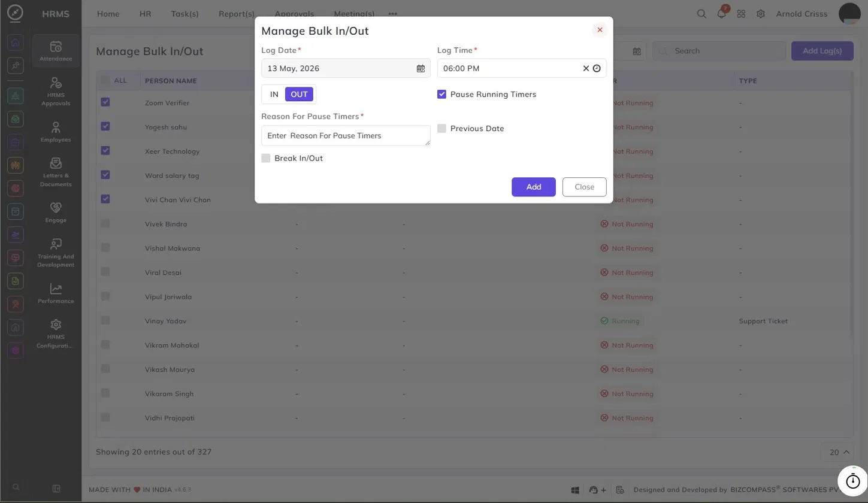Uncheck the Yogesh sahu row checkbox
Viewport: 868px width, 503px height.
105,126
